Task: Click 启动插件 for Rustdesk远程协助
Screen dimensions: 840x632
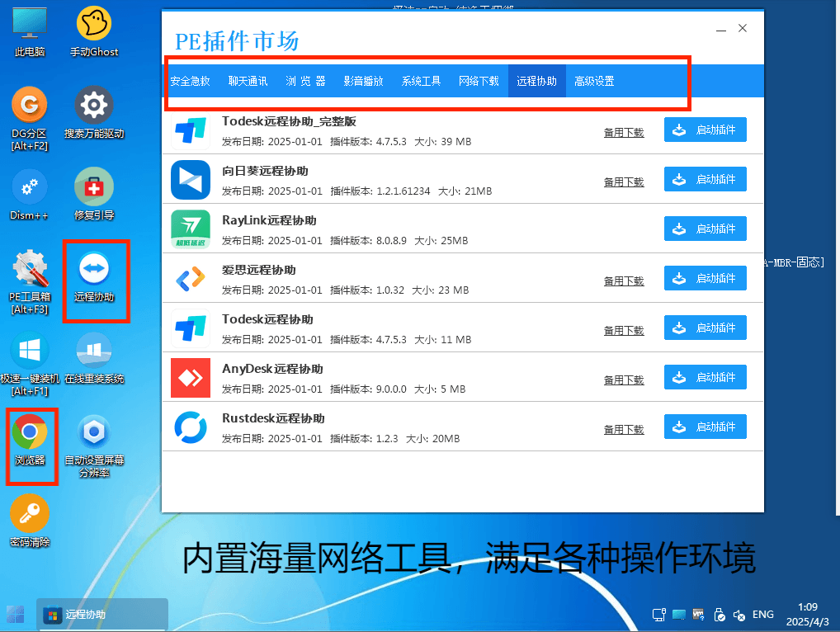Action: click(x=705, y=427)
